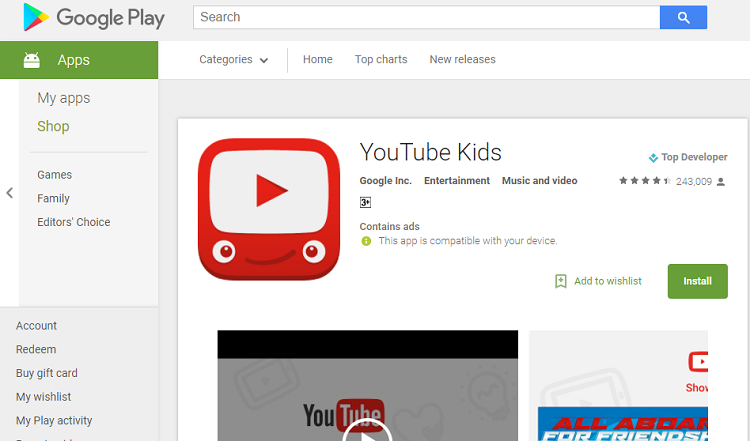Click Redeem in the sidebar
750x441 pixels.
36,349
